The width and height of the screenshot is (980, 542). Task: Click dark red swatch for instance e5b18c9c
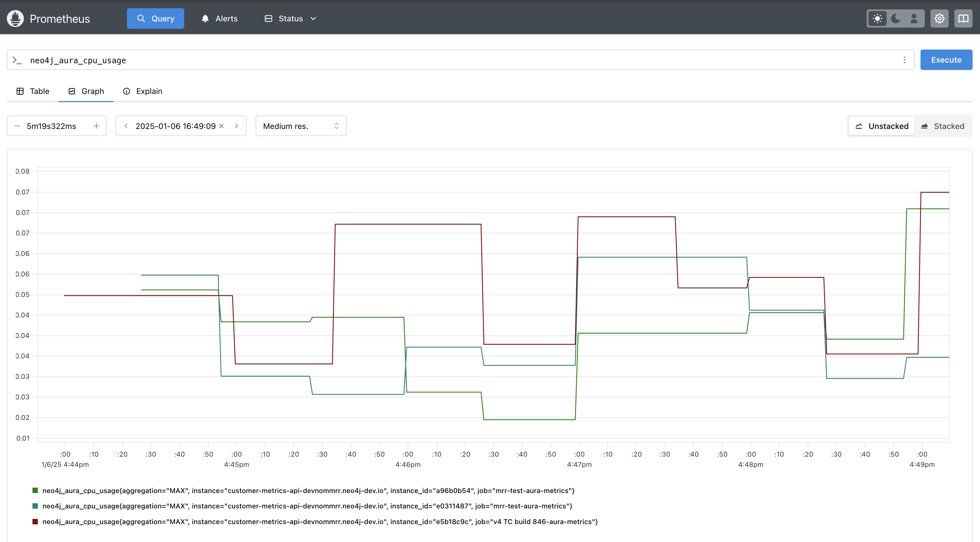35,522
